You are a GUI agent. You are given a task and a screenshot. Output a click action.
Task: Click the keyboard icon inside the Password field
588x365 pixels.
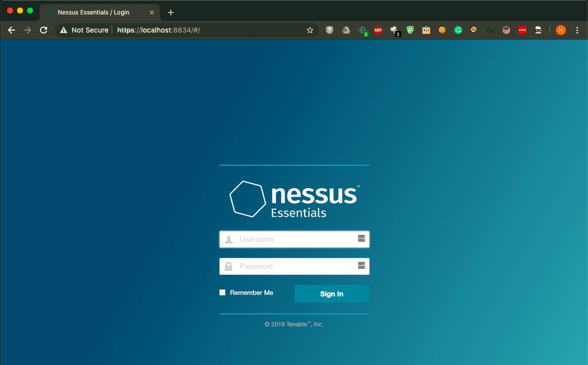[361, 266]
